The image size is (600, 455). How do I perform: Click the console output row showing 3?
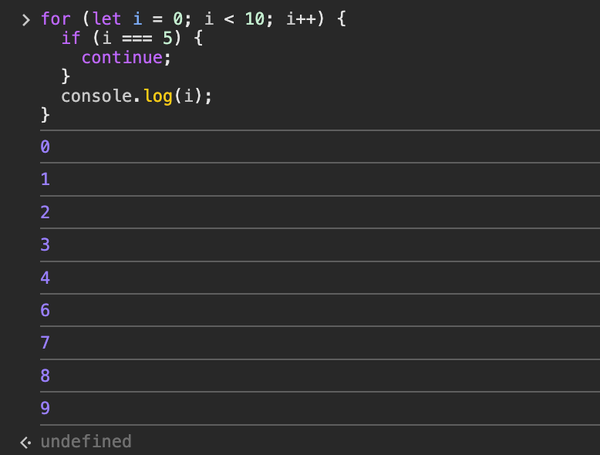click(x=45, y=245)
